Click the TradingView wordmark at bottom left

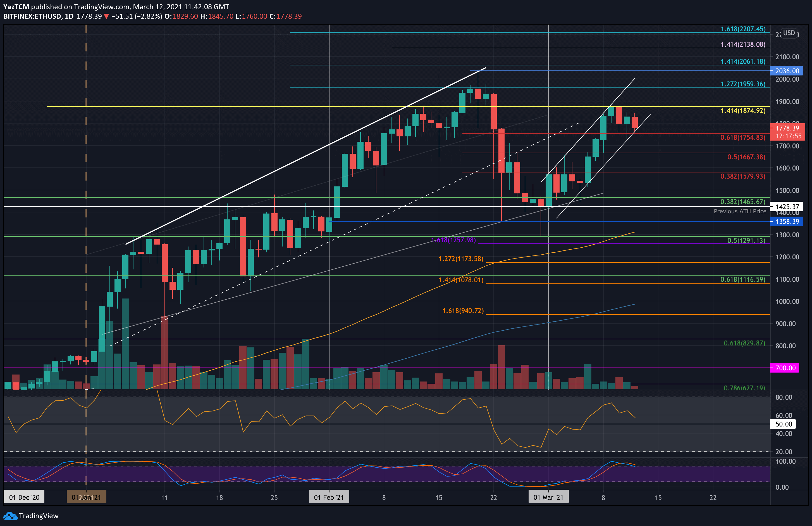click(39, 516)
